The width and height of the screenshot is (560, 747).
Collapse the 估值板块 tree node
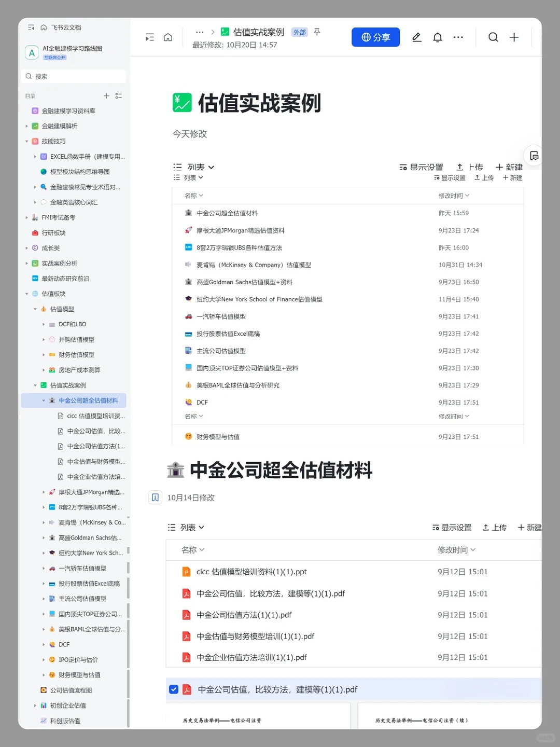tap(26, 294)
